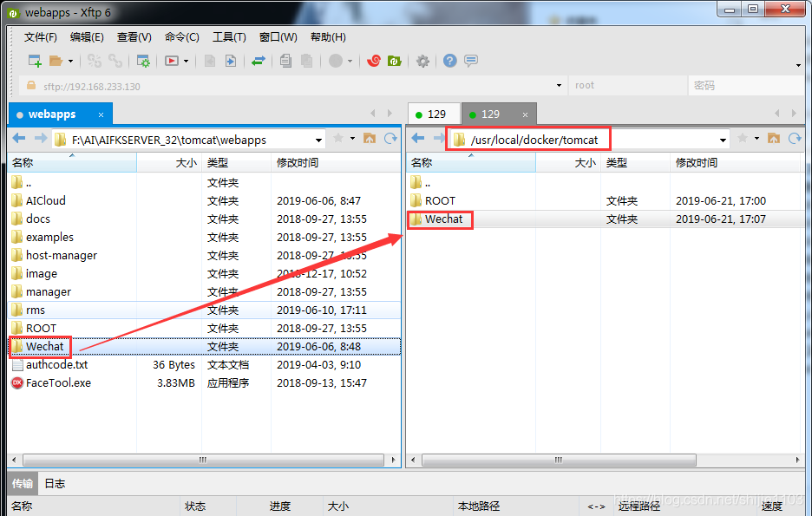This screenshot has height=516, width=812.
Task: Click the grayed left-transfer document icon
Action: point(210,61)
